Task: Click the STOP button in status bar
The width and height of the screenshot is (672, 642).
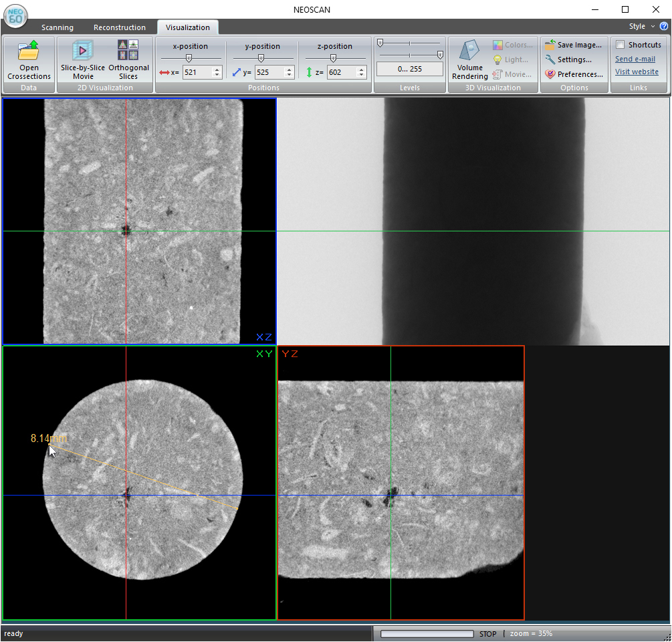Action: point(487,634)
